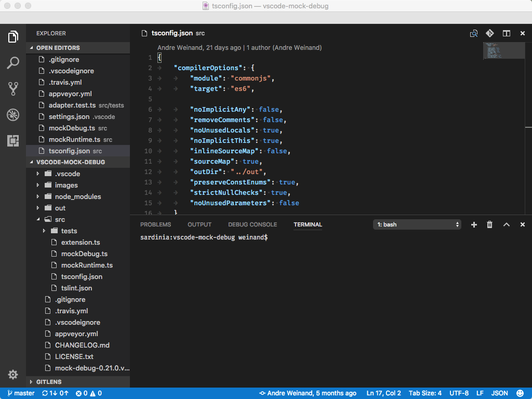
Task: Open mockDebug.ts in Open Editors
Action: (78, 128)
